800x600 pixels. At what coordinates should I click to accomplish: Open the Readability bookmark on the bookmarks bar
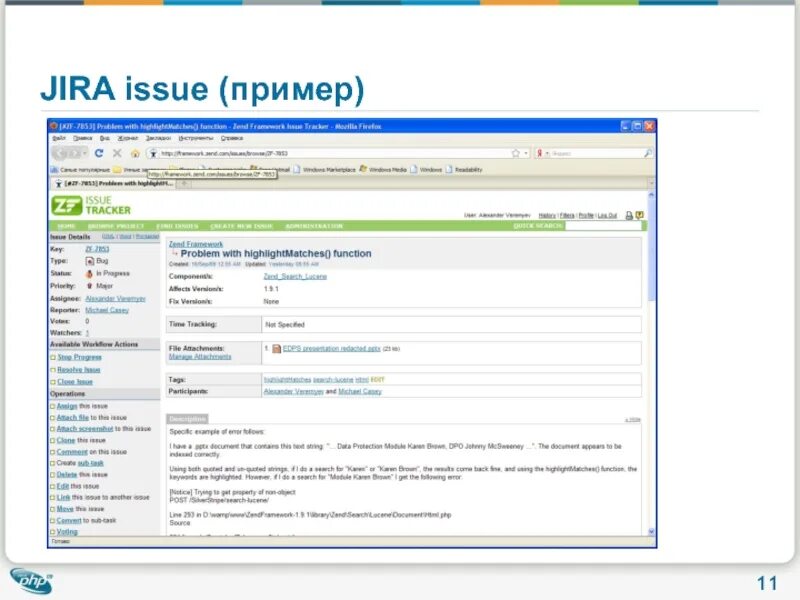click(x=468, y=171)
